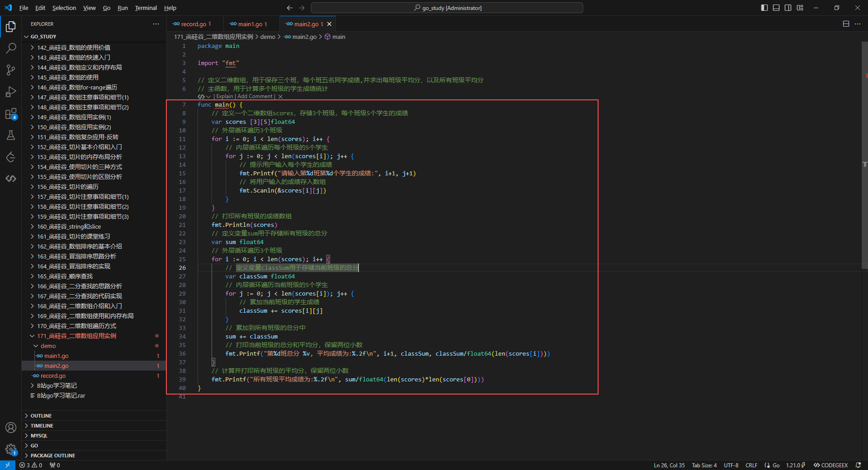Open the Testing flask view
The width and height of the screenshot is (868, 470).
(x=11, y=135)
